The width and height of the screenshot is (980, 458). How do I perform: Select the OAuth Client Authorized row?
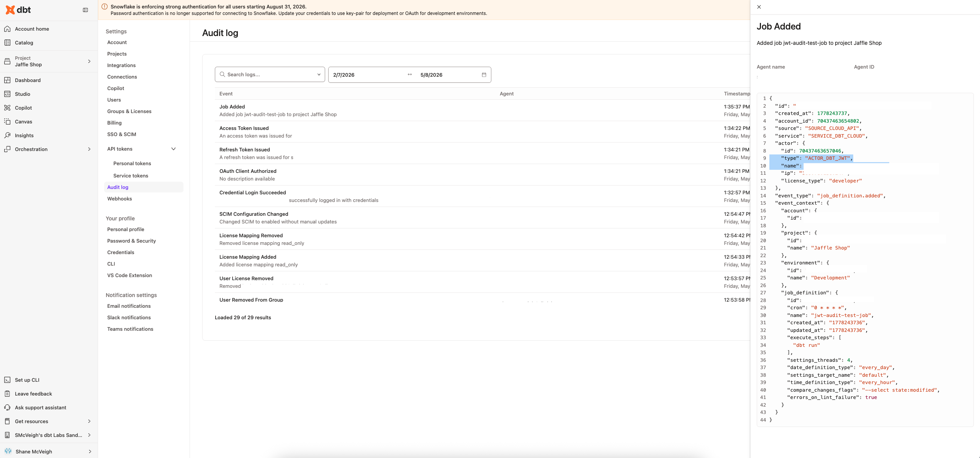click(482, 175)
